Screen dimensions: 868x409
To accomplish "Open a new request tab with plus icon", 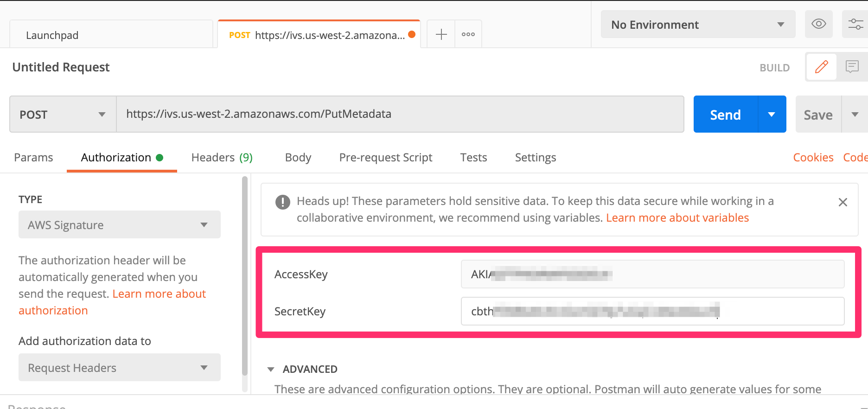I will [x=441, y=34].
